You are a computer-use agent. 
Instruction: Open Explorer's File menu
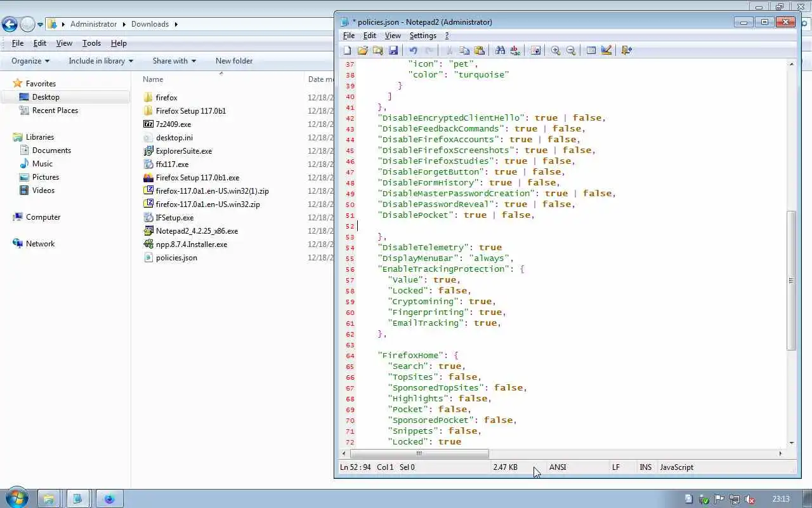pyautogui.click(x=18, y=43)
